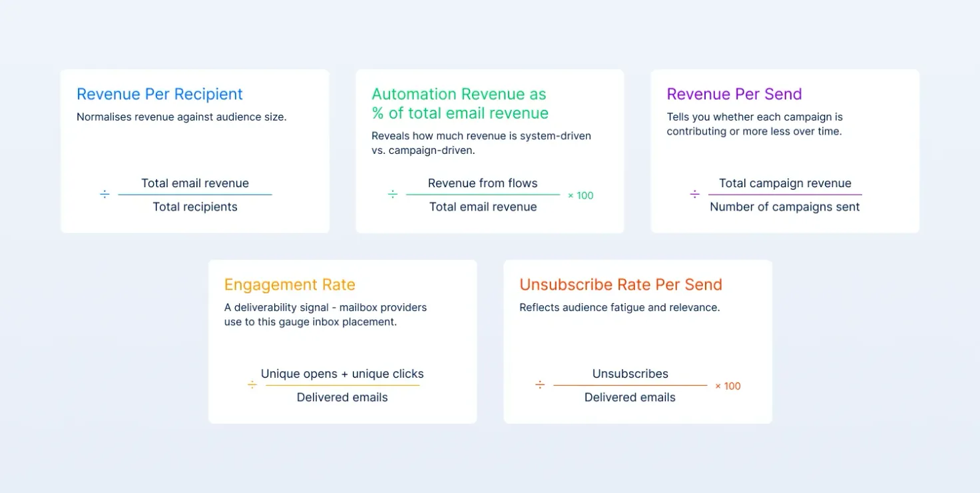The height and width of the screenshot is (493, 980).
Task: Click the green '× 100' multiplier
Action: 581,196
